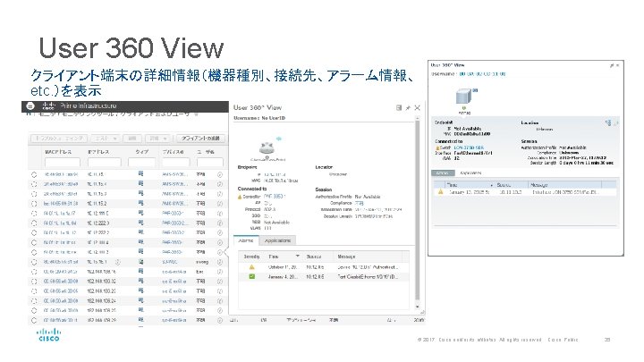Click the Cisco logo in the black header
Image resolution: width=644 pixels, height=362 pixels.
[x=48, y=105]
